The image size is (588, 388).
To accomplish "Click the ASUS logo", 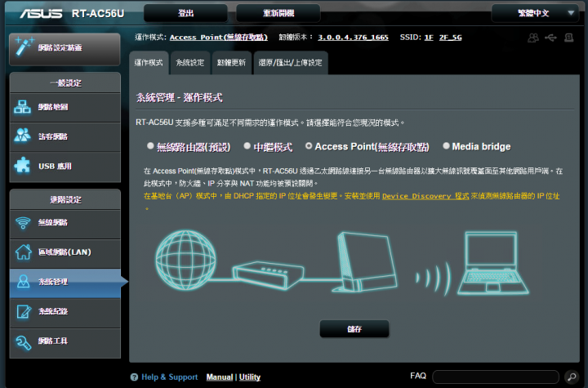I will [42, 14].
